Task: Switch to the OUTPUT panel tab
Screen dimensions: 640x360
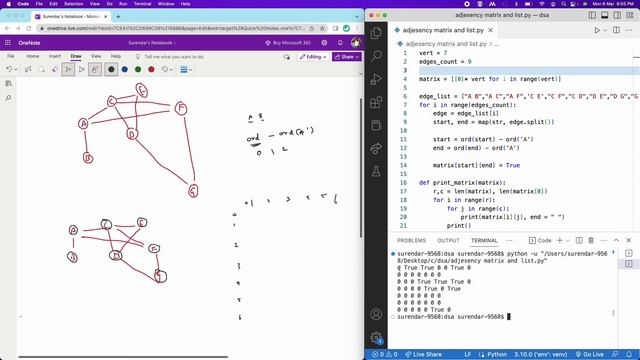Action: (x=448, y=240)
